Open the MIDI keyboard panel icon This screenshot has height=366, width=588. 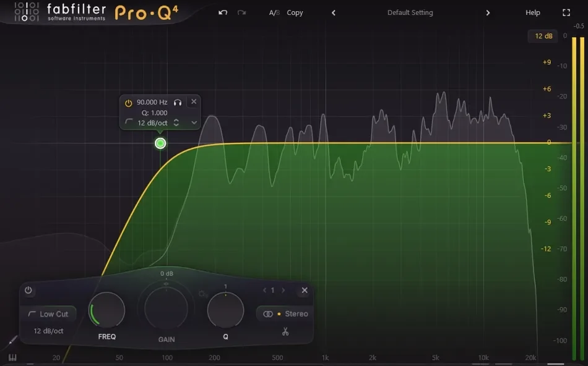pos(12,357)
